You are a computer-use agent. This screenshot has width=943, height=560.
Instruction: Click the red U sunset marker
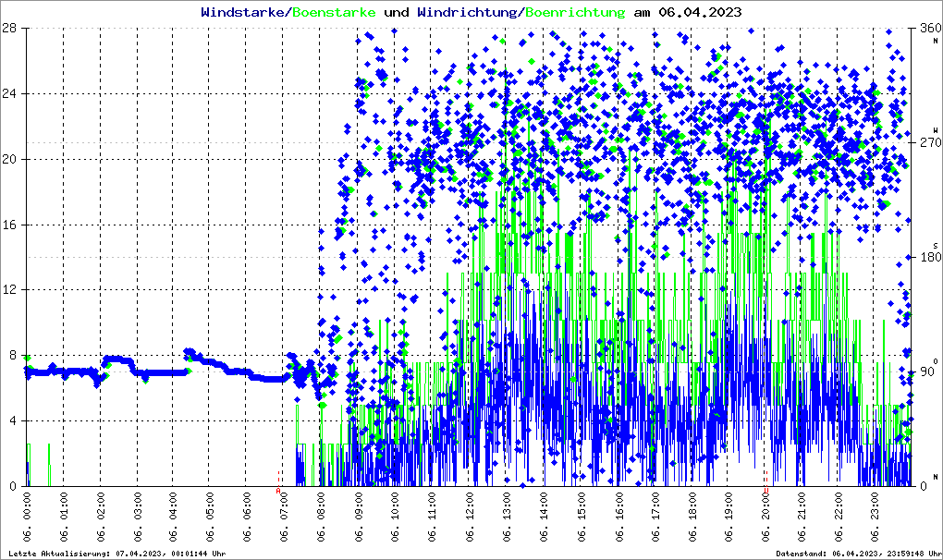766,491
